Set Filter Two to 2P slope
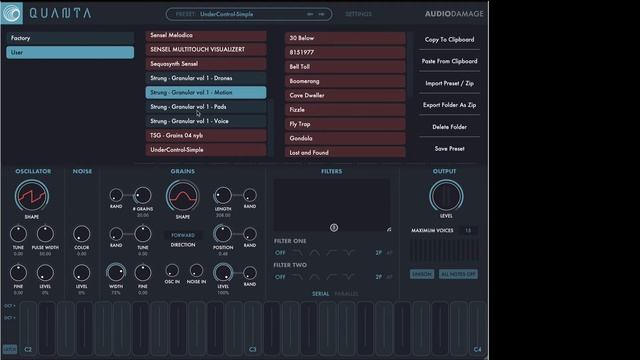 coord(378,277)
